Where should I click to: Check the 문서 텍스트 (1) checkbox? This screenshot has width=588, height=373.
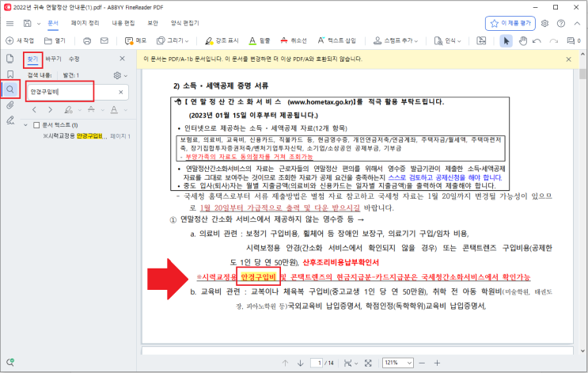coord(36,125)
